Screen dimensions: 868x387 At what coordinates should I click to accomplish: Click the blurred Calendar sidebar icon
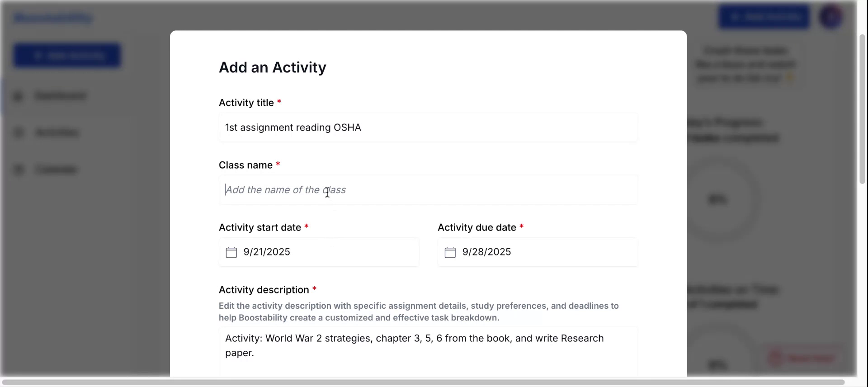pyautogui.click(x=18, y=170)
